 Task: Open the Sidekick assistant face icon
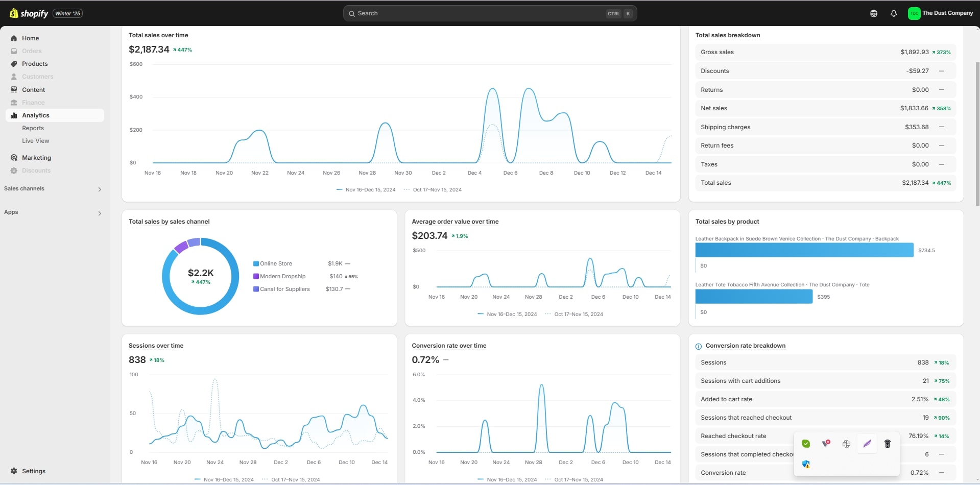tap(874, 13)
